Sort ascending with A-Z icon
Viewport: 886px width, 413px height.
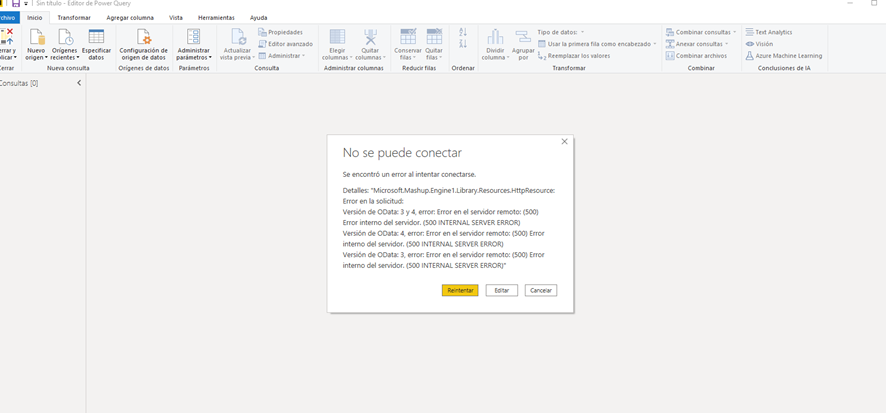click(x=463, y=32)
